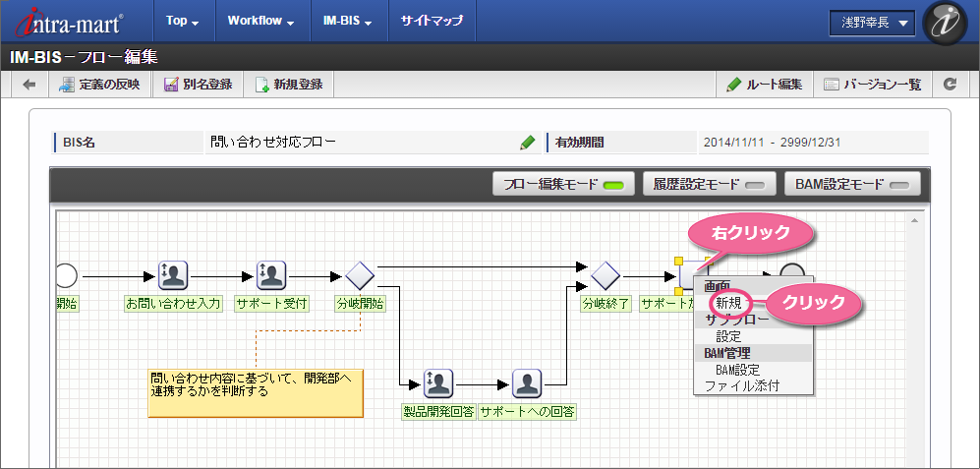
Task: Click 定義の反映 toolbar button
Action: click(100, 85)
